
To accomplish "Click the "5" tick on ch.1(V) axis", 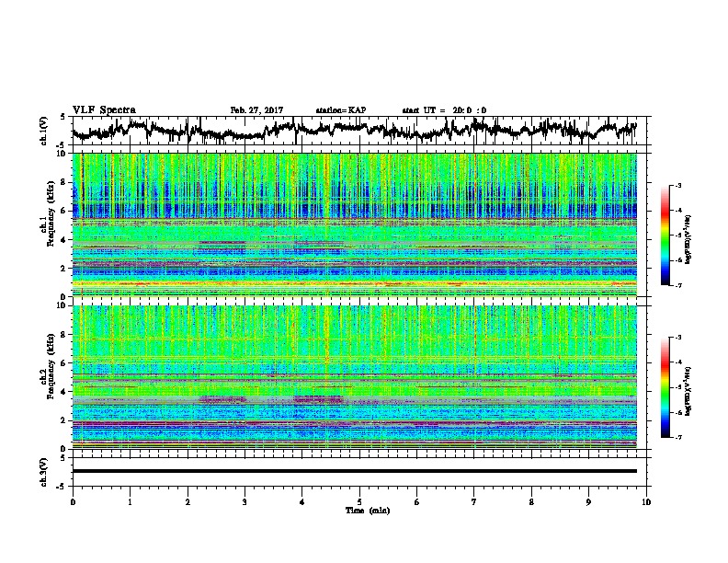I will [63, 117].
